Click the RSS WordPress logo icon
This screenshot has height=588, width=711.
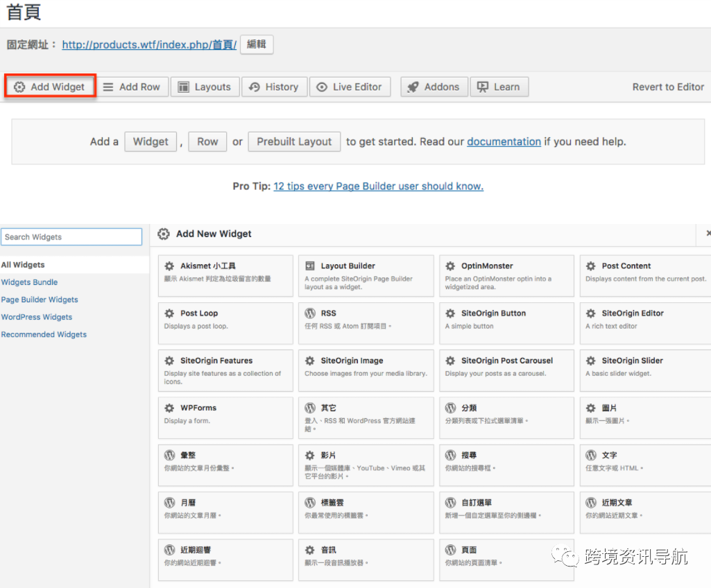pos(309,313)
